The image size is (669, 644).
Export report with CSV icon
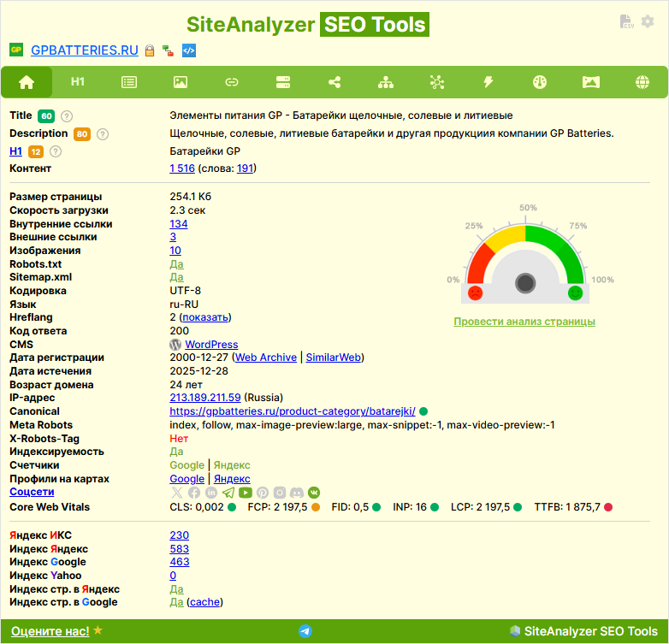(626, 21)
